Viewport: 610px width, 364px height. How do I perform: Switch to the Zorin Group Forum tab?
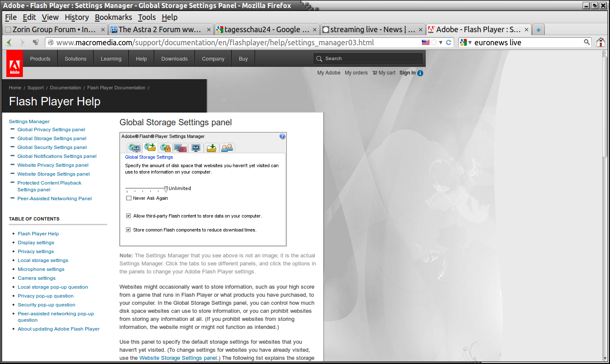click(54, 30)
